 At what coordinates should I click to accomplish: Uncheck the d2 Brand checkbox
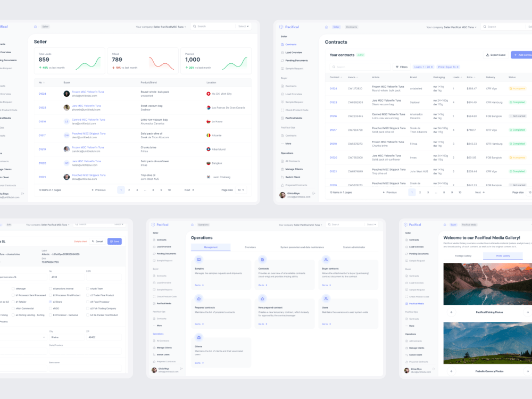pos(51,302)
